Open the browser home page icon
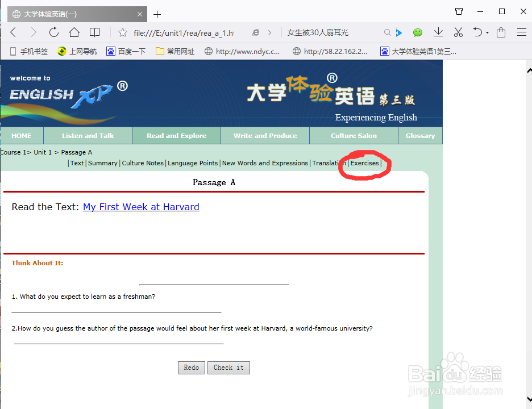 pos(74,32)
